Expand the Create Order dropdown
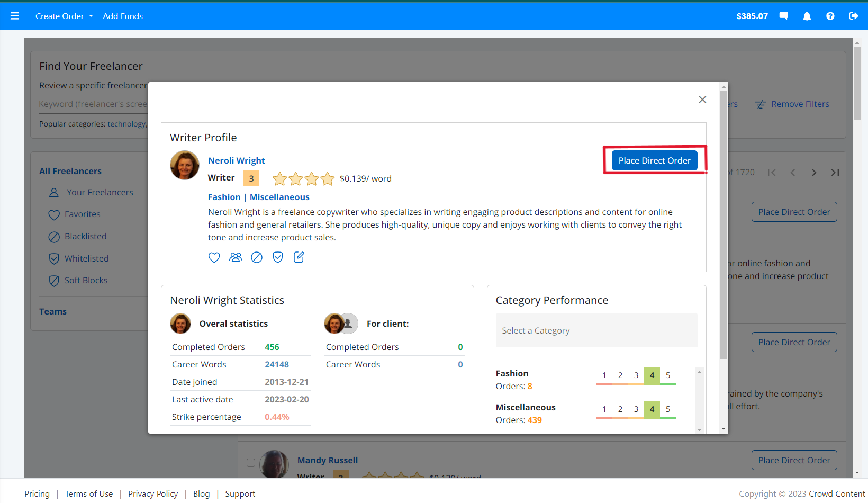Screen dimensions: 868x503 64,16
